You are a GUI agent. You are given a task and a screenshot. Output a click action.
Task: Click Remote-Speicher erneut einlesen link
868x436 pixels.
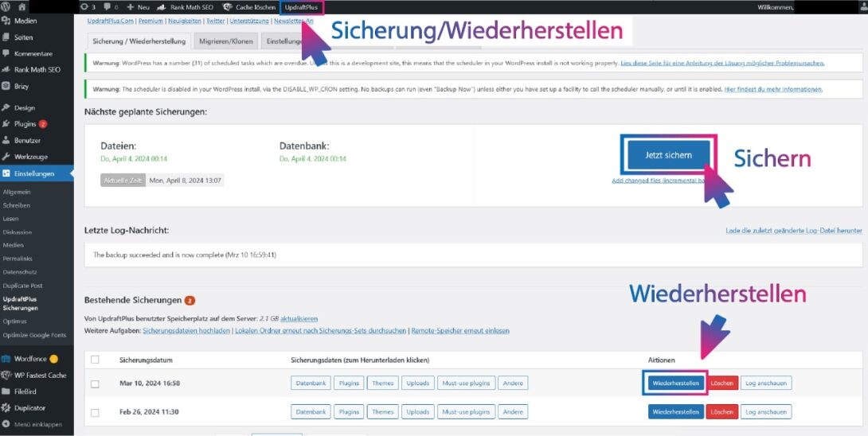[460, 331]
